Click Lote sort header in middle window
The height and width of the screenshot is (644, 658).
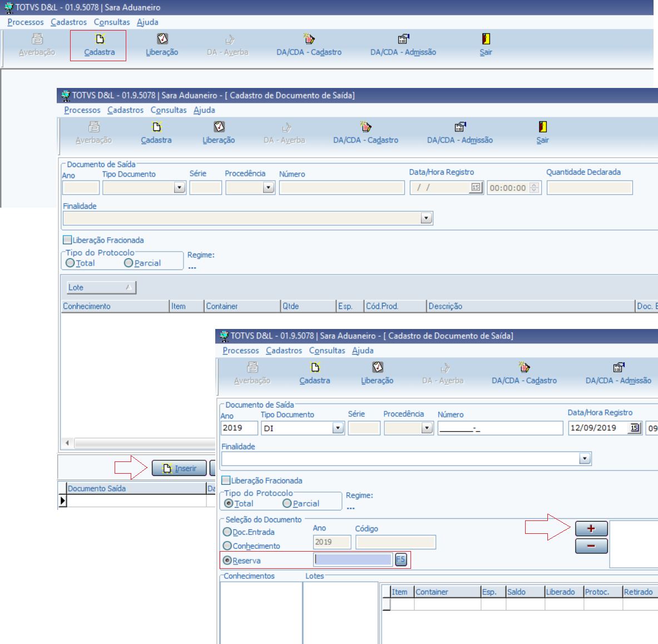click(101, 287)
